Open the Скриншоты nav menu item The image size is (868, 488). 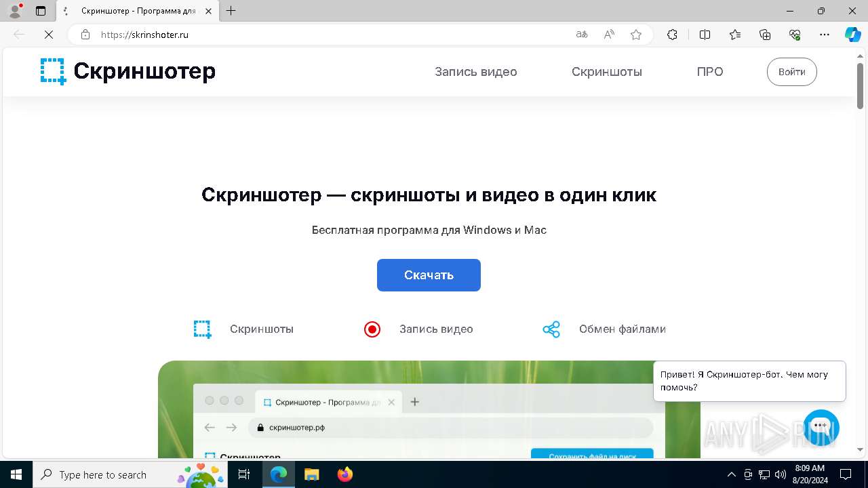607,72
